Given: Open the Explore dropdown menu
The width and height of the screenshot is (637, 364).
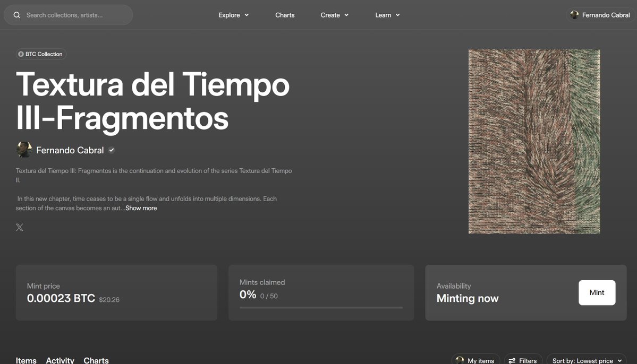Looking at the screenshot, I should click(234, 15).
